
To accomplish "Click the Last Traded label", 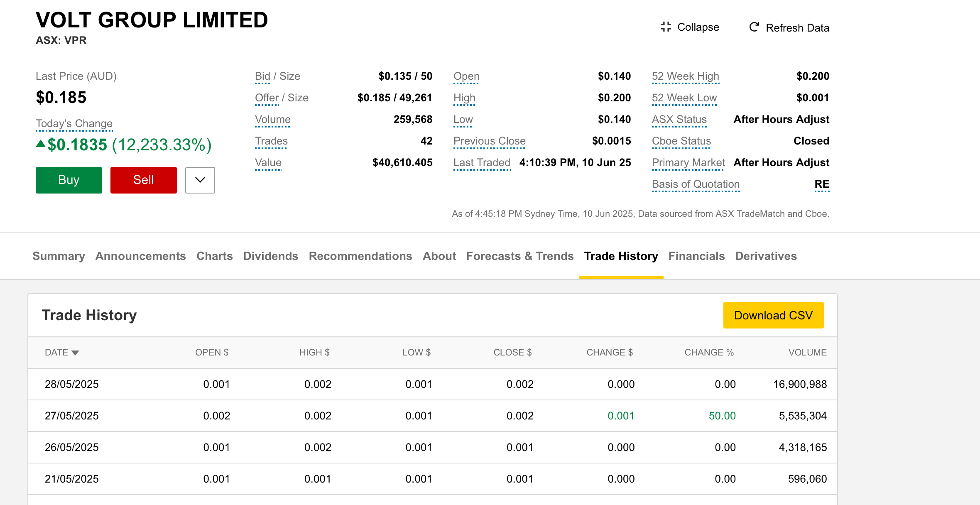I will pyautogui.click(x=482, y=163).
